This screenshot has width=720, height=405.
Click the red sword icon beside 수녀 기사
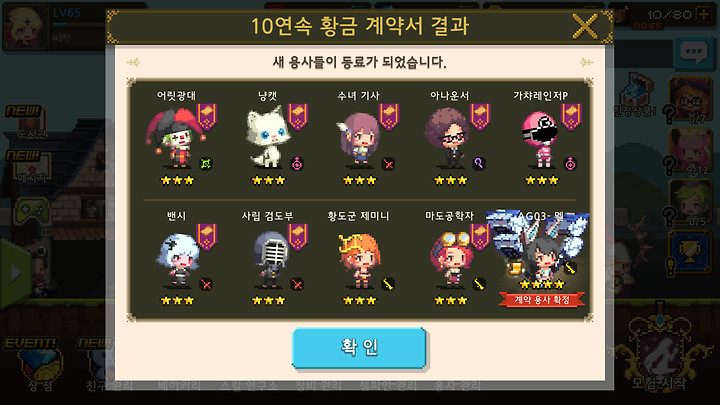click(x=388, y=163)
